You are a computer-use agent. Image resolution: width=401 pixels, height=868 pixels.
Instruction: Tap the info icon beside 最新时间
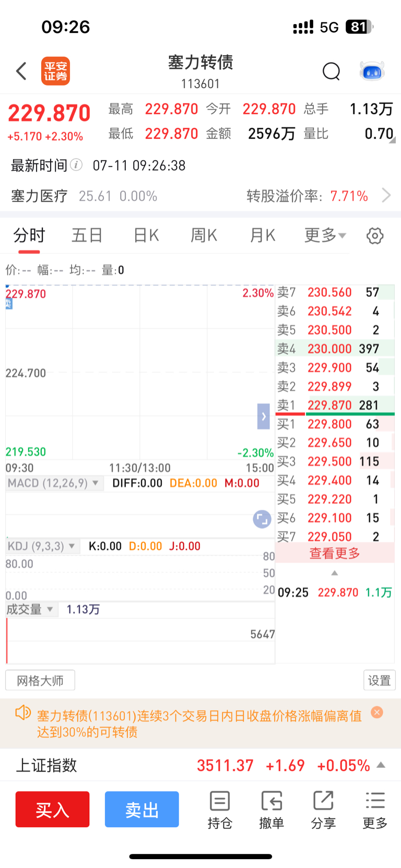tap(76, 165)
